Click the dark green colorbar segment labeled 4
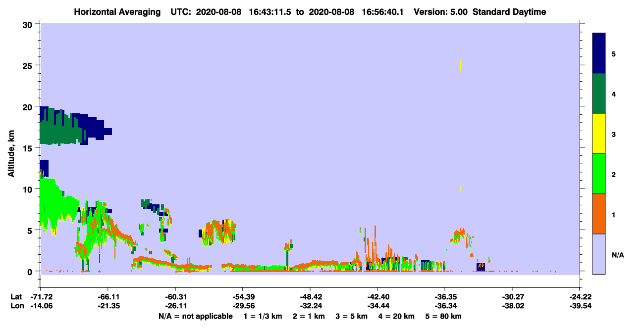644x330 pixels. click(599, 94)
